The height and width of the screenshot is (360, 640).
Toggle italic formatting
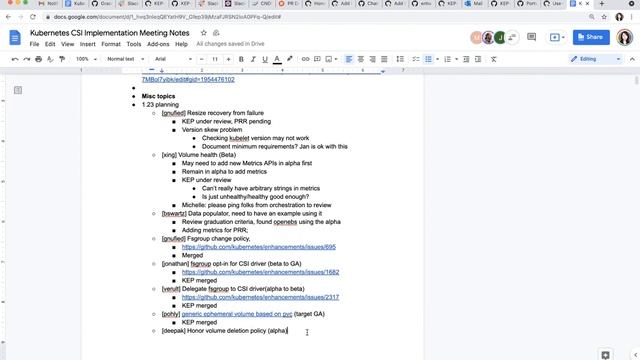253,59
